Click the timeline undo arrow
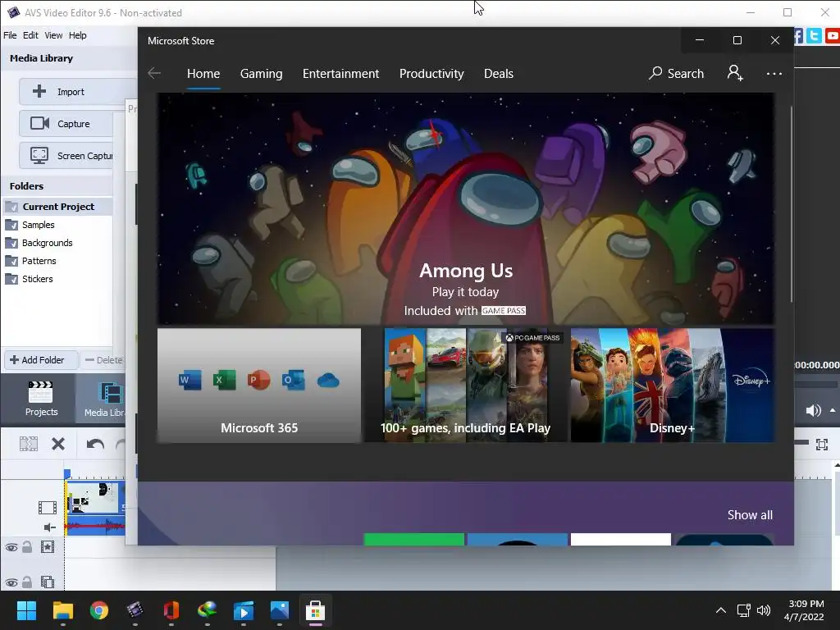This screenshot has height=630, width=840. pos(95,444)
